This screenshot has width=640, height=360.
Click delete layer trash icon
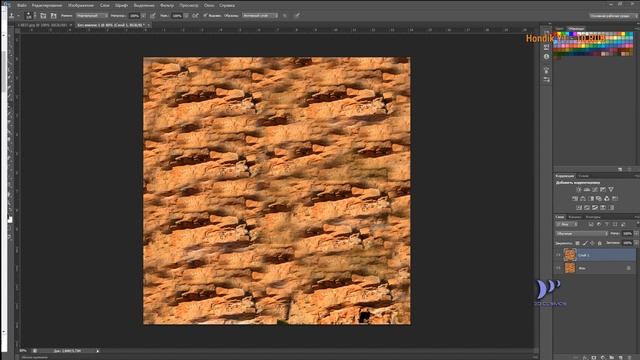(x=630, y=357)
